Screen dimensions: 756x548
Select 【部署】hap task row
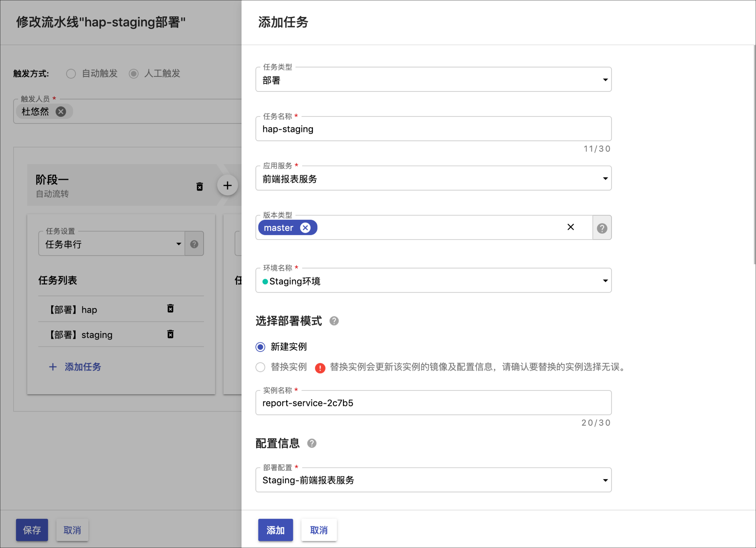(x=121, y=309)
